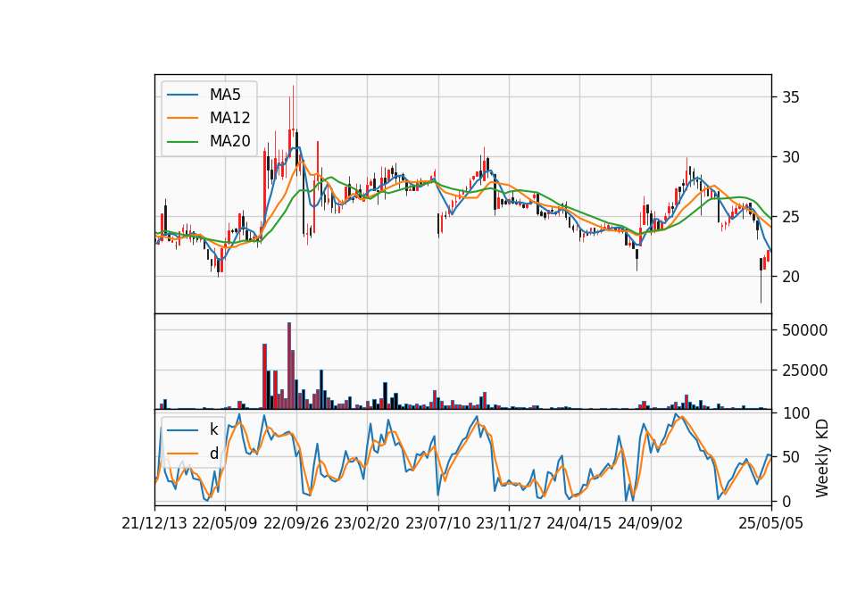Click the highest candlestick wick near price 36
The height and width of the screenshot is (616, 857).
tap(293, 109)
